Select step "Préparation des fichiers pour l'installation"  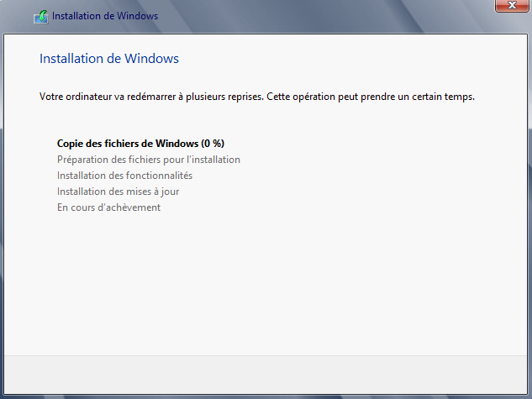pos(149,160)
